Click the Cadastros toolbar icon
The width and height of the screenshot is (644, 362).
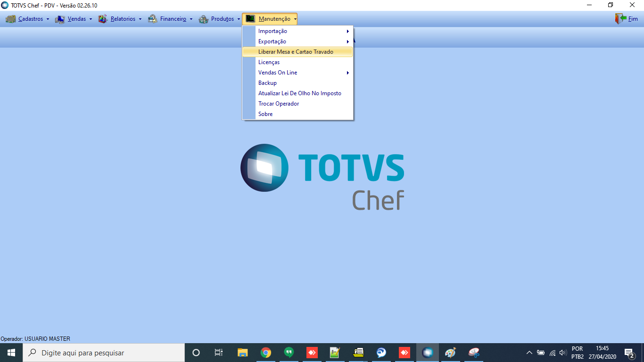point(10,19)
